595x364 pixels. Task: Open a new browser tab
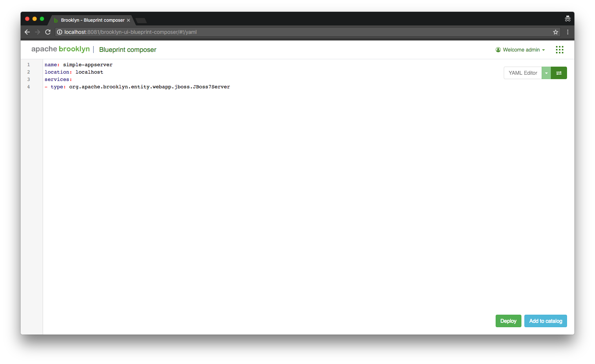pyautogui.click(x=141, y=20)
